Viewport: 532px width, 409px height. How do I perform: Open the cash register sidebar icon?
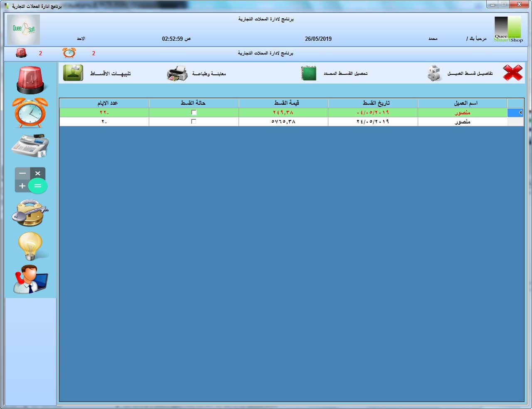pos(30,145)
